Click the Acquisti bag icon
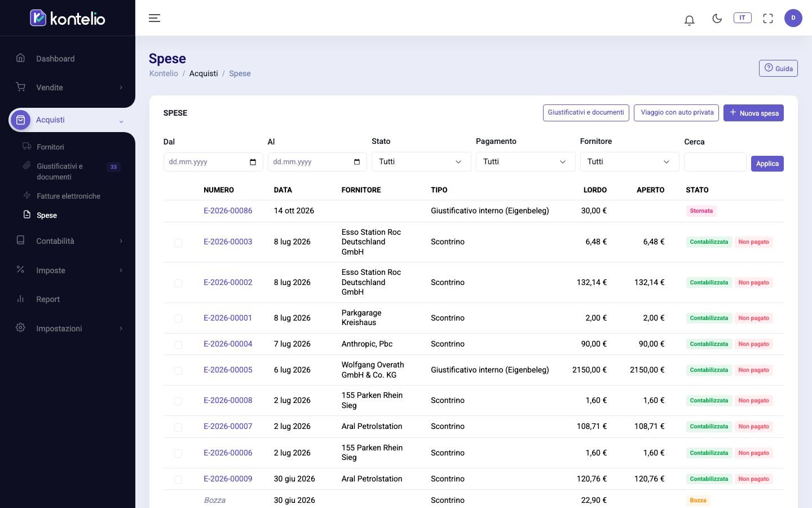The image size is (812, 508). [21, 120]
